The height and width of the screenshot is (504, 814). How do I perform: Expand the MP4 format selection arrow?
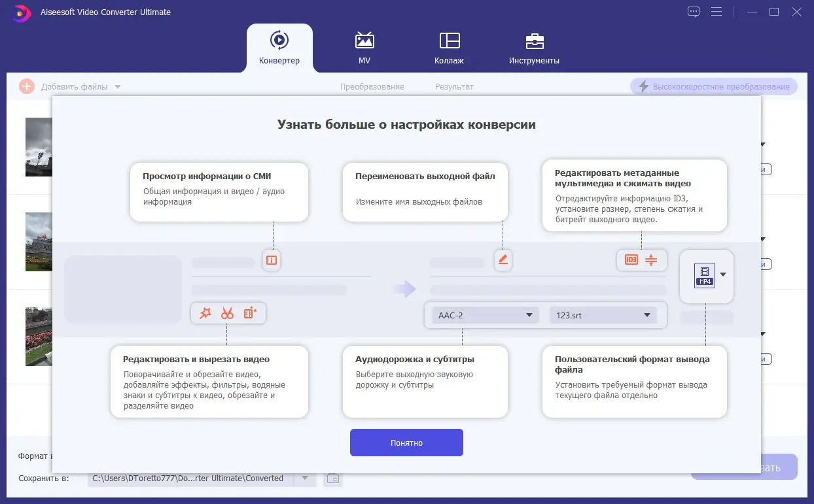point(721,275)
